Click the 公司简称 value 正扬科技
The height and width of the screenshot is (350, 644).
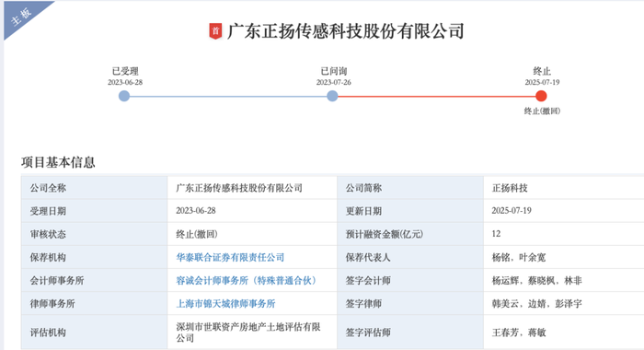click(510, 189)
